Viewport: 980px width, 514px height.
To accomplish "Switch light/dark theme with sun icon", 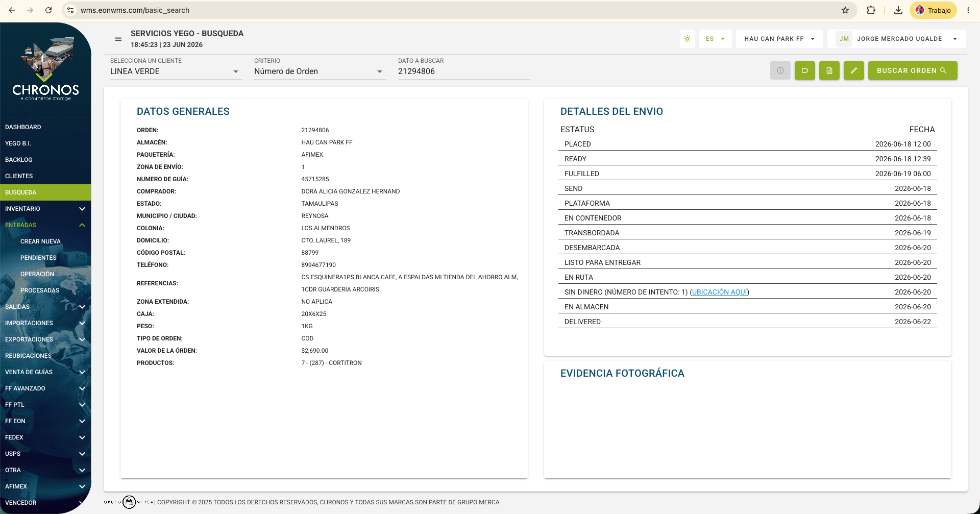I will (x=688, y=39).
